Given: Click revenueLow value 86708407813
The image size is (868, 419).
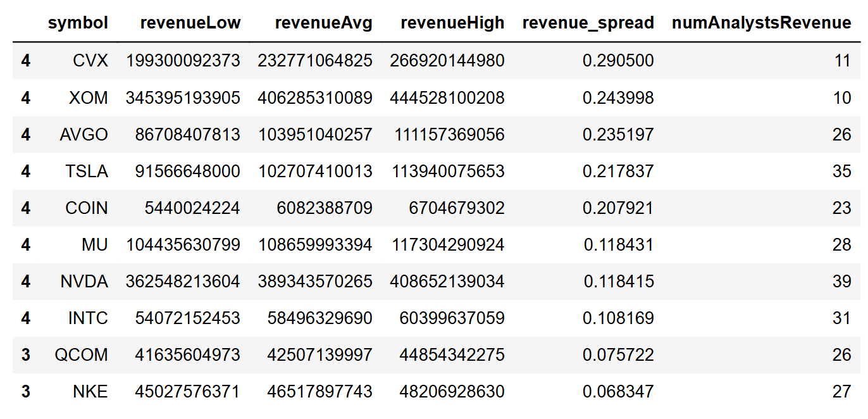Looking at the screenshot, I should tap(188, 134).
